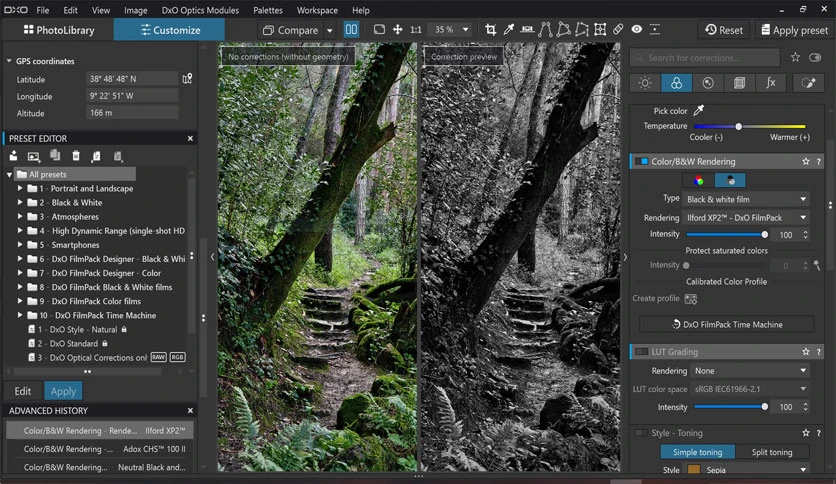Click the DxO FilmPack Time Machine button
Viewport: 836px width, 484px height.
727,324
